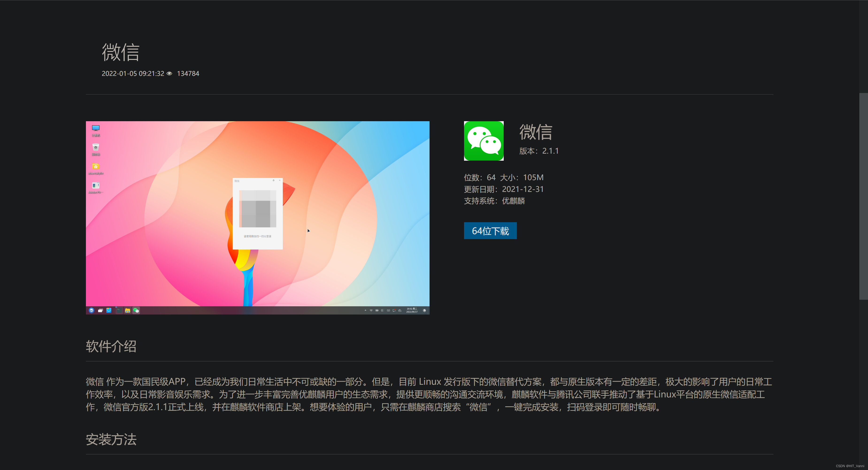The width and height of the screenshot is (868, 470).
Task: Click the 回收站 recycle bin icon
Action: pyautogui.click(x=96, y=147)
